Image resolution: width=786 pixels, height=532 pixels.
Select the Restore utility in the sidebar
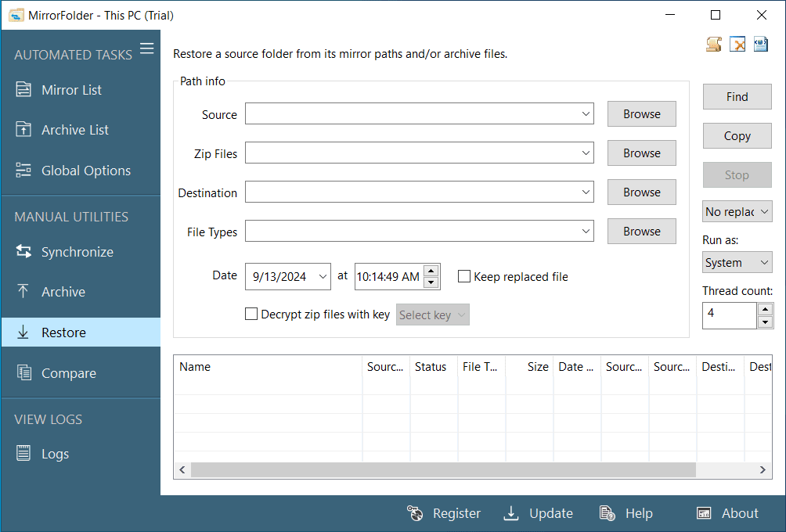coord(80,332)
